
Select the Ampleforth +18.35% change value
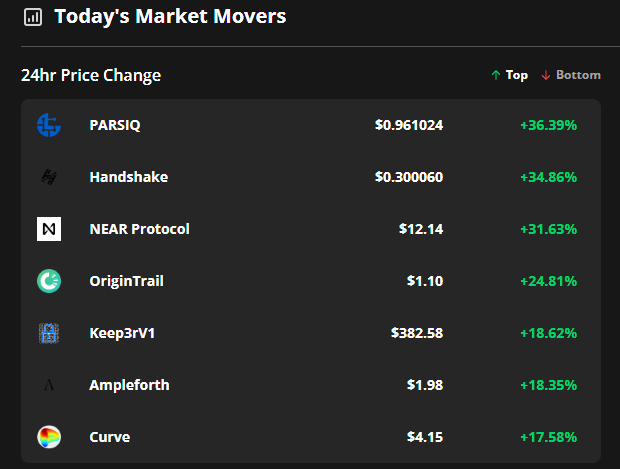(x=548, y=385)
